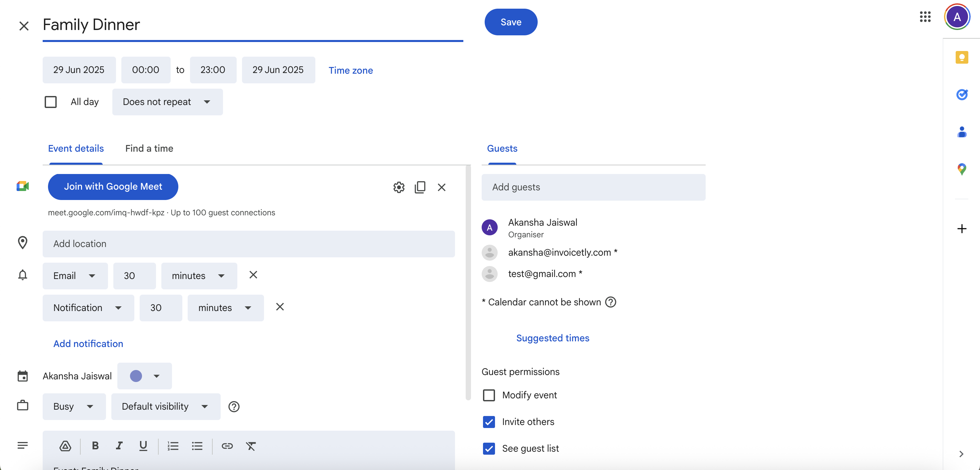Viewport: 980px width, 470px height.
Task: Uncheck Invite others permission
Action: tap(489, 422)
